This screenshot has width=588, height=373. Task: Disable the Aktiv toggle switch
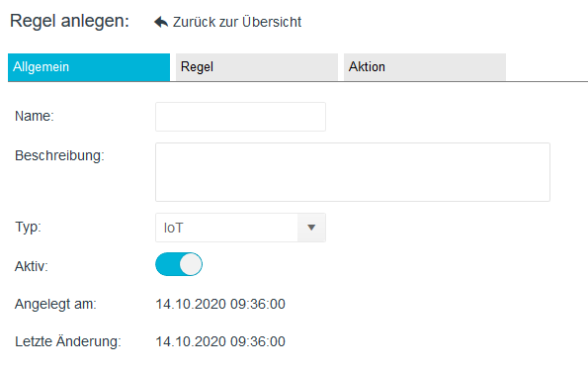[x=179, y=264]
